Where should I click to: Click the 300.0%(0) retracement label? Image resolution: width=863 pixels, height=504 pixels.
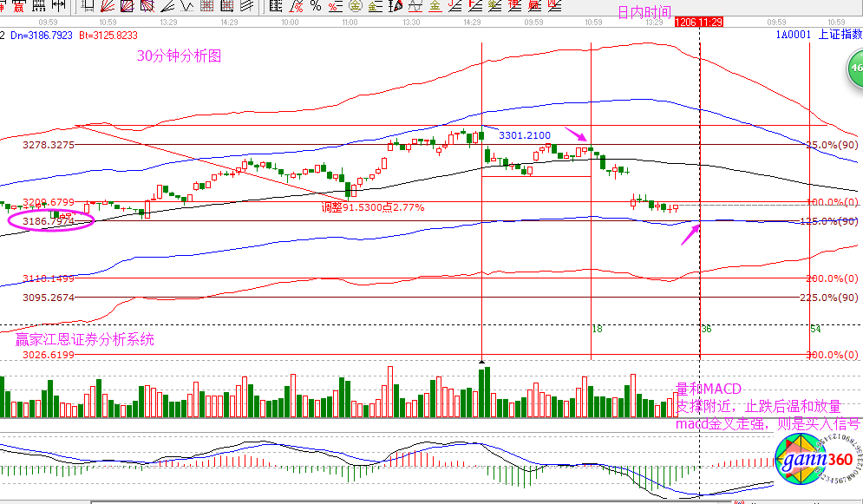tap(832, 355)
